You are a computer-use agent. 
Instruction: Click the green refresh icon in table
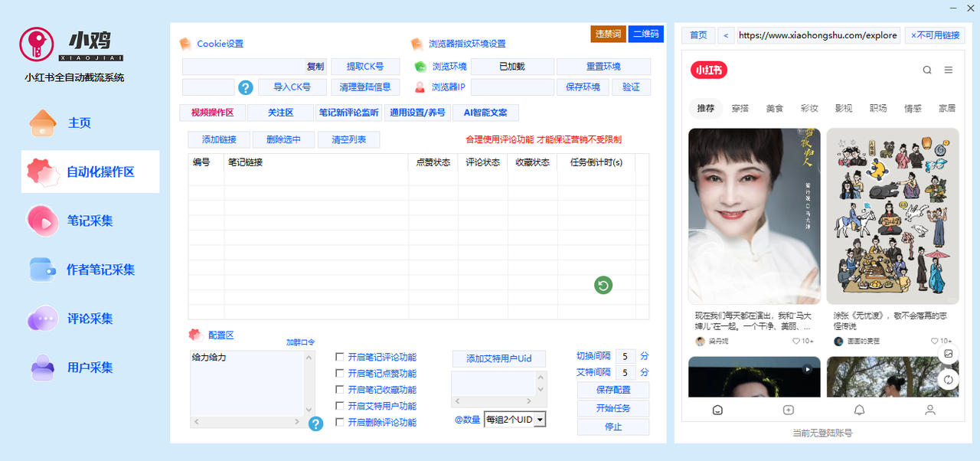(603, 286)
